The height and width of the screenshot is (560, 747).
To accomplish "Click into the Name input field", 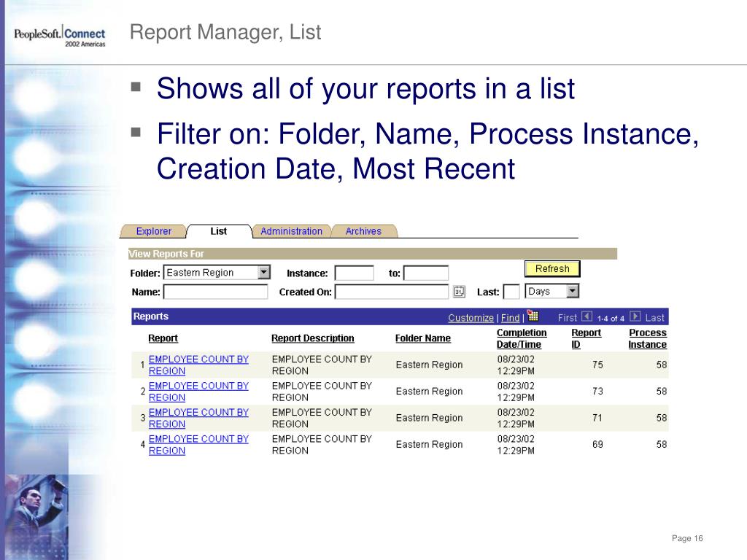I will 215,292.
